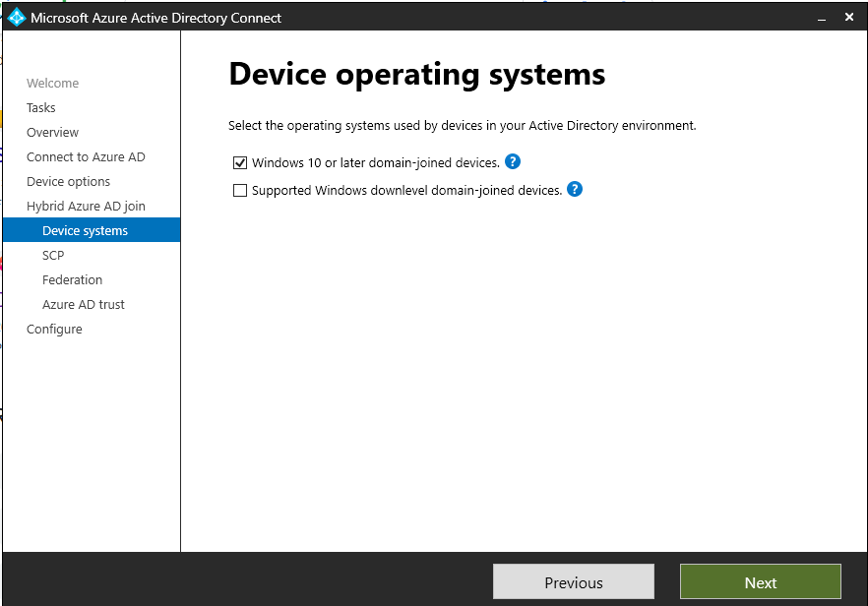Viewport: 868px width, 606px height.
Task: Open help for Windows 10 domain-joined devices
Action: tap(512, 162)
